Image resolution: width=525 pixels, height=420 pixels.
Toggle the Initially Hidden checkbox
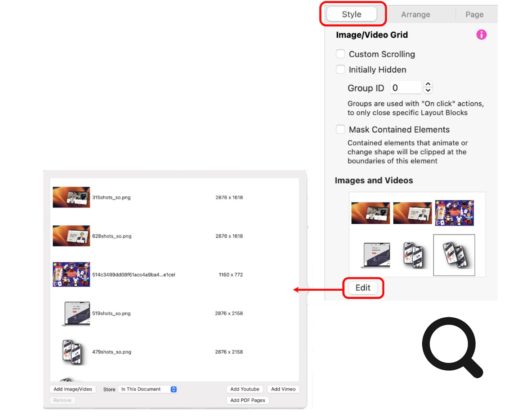(x=340, y=70)
